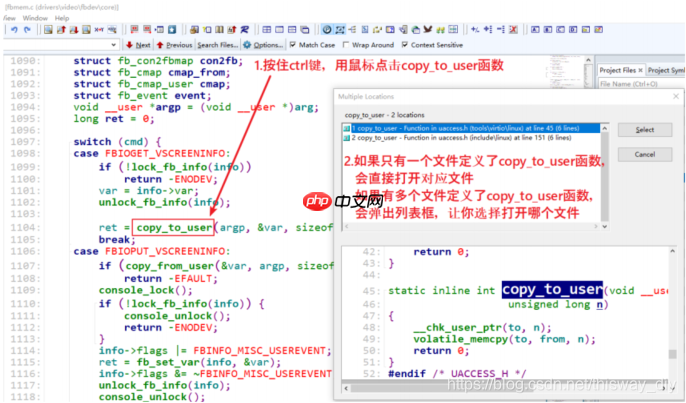Click the panel icon labeled B
Screen dimensions: 686x403
click(548, 30)
